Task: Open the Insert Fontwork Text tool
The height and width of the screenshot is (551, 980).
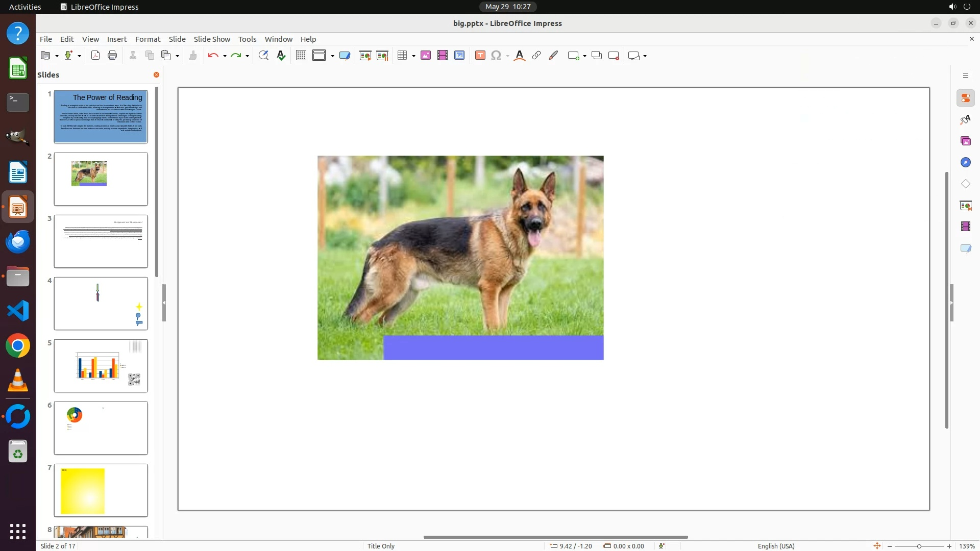Action: (520, 56)
